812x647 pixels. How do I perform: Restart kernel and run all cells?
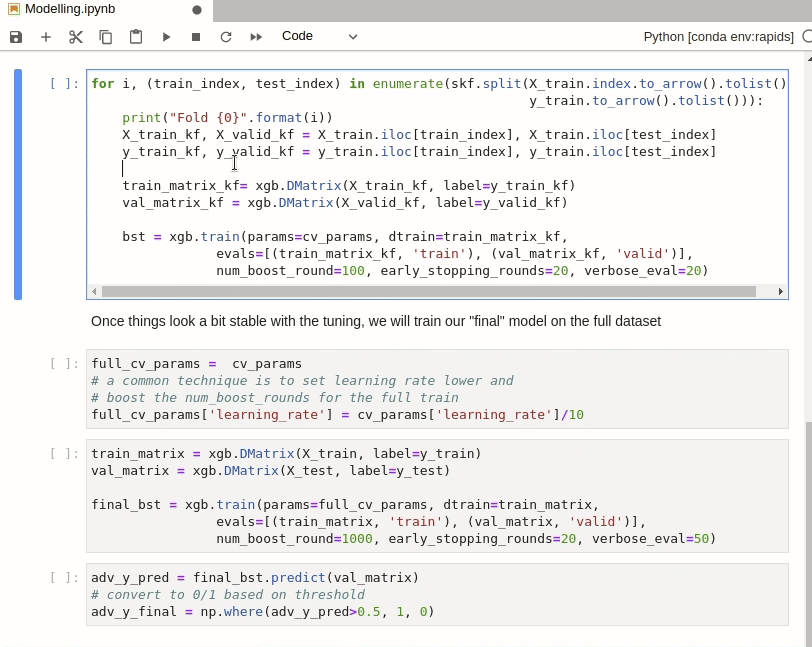255,36
